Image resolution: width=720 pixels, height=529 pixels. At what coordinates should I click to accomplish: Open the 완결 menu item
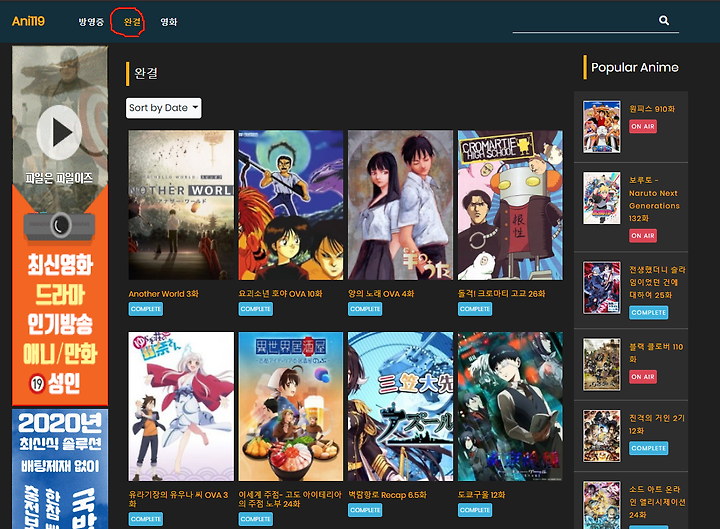coord(132,22)
